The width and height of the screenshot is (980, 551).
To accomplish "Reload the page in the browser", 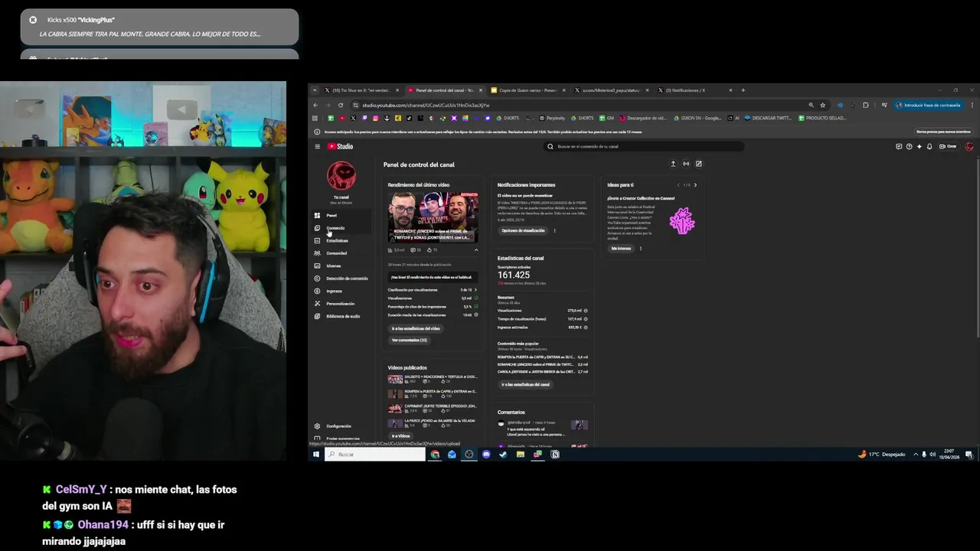I will click(x=340, y=105).
